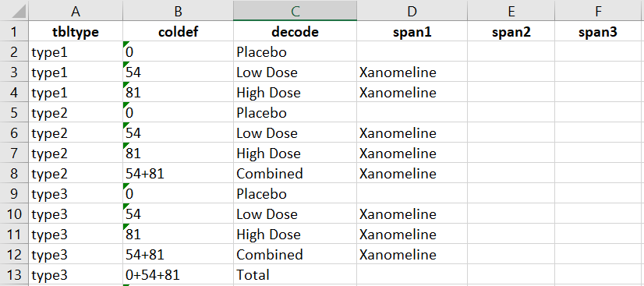Click the coldef header cell
Image resolution: width=644 pixels, height=286 pixels.
[x=178, y=32]
